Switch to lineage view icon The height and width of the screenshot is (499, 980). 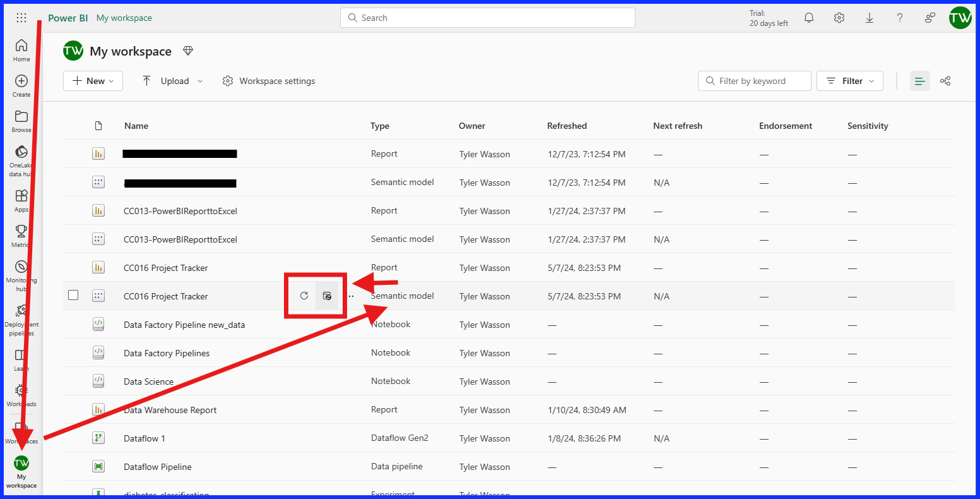coord(945,81)
